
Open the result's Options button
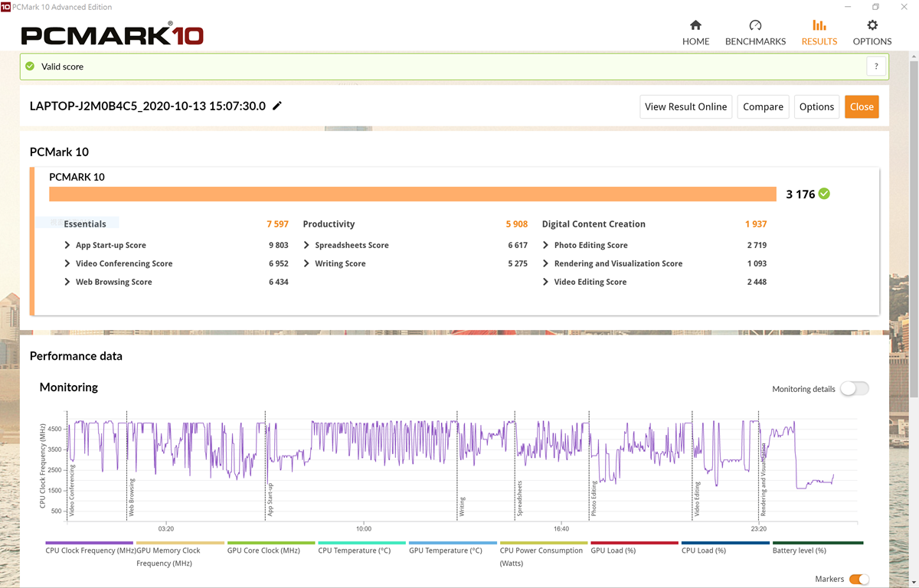tap(816, 106)
